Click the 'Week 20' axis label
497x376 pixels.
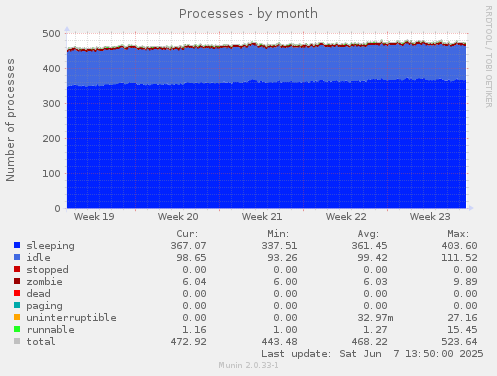(x=178, y=217)
